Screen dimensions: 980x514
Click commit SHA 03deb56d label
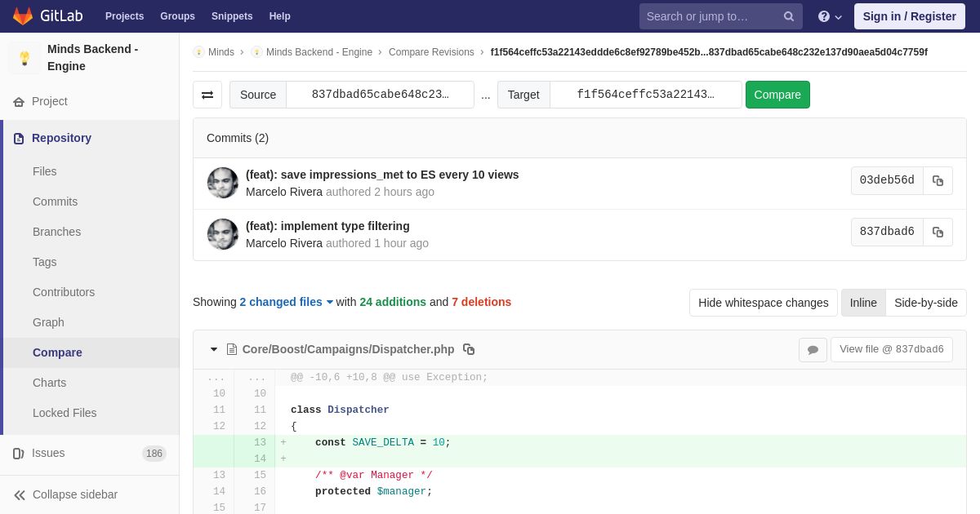pyautogui.click(x=887, y=180)
